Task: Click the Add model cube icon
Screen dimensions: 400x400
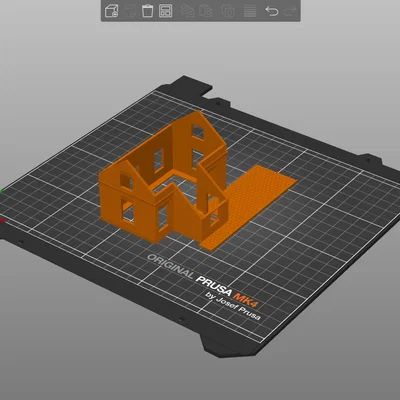Action: pos(112,11)
